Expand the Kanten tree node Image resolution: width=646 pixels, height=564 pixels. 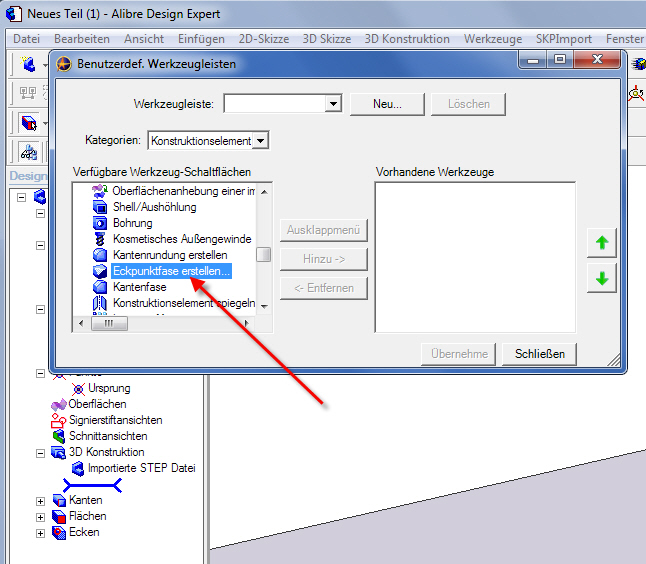[x=40, y=501]
